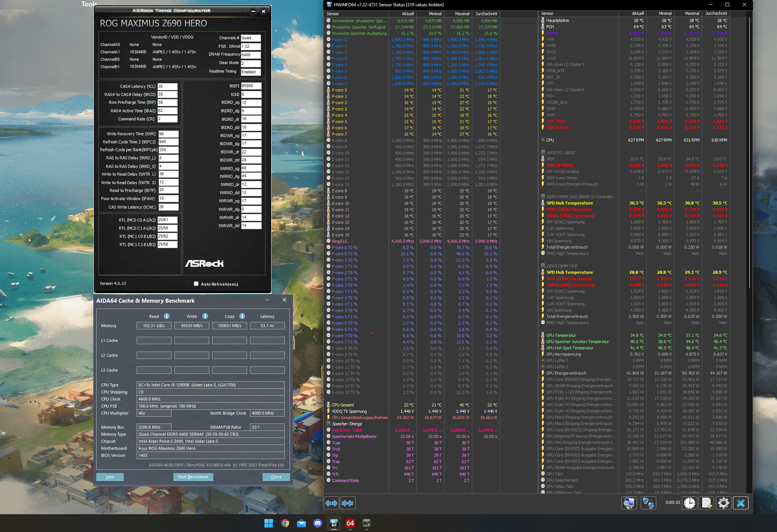Collapse Speicher-Timings sensor group
The height and width of the screenshot is (532, 777).
coord(329,424)
